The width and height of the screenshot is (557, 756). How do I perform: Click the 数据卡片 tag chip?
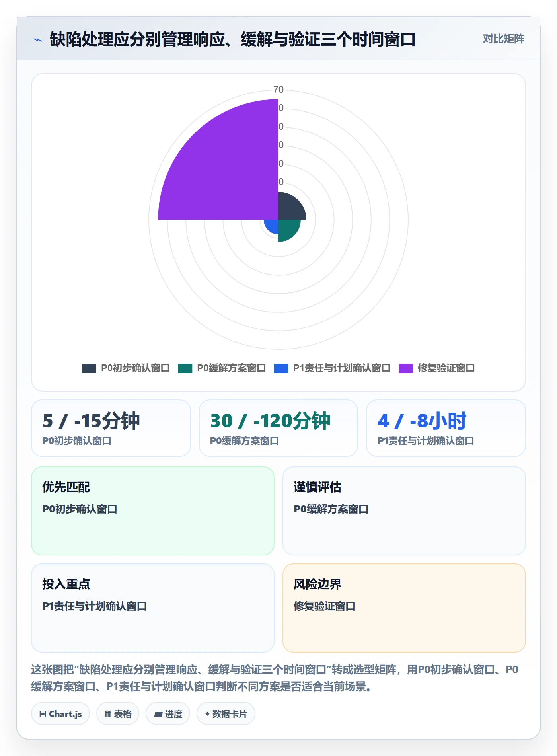point(226,714)
